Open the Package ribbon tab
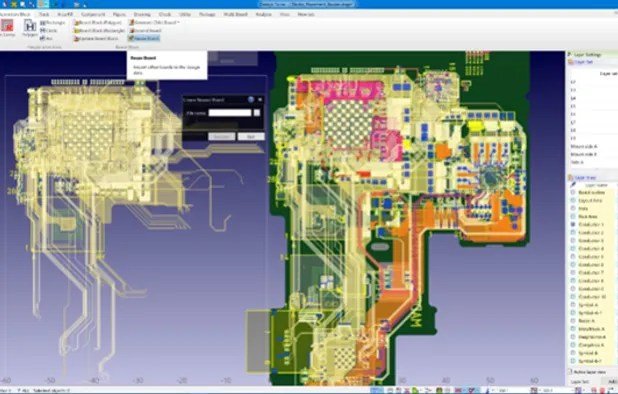This screenshot has height=394, width=618. coord(207,14)
